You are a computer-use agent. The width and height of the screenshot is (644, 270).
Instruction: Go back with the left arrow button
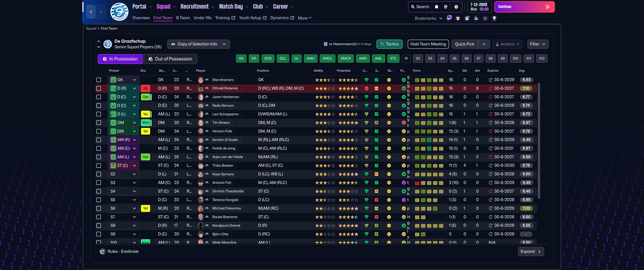[x=91, y=11]
